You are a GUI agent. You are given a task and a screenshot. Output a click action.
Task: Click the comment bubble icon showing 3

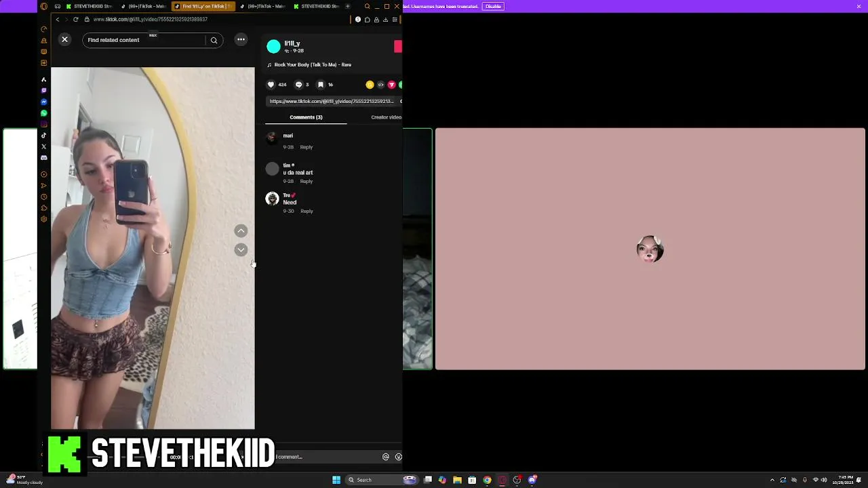click(298, 85)
